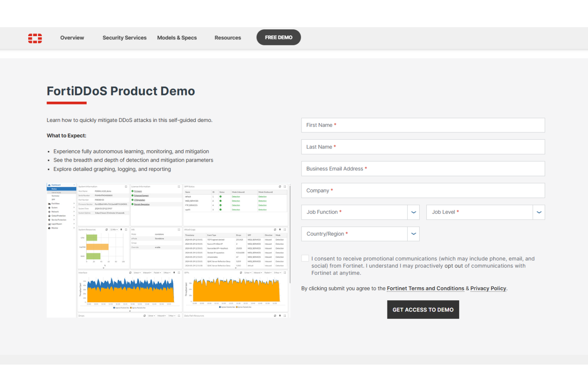Focus the Company field
Image resolution: width=588 pixels, height=392 pixels.
(423, 191)
